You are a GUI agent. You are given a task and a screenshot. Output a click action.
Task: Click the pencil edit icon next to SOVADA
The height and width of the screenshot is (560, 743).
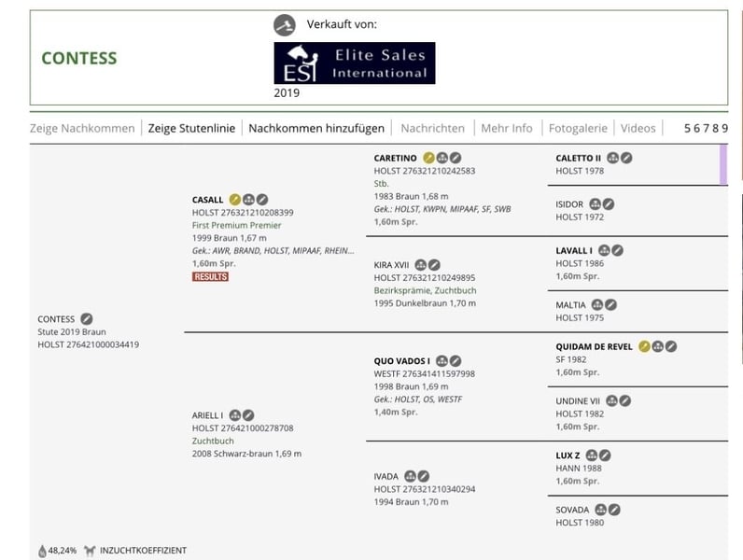(615, 510)
